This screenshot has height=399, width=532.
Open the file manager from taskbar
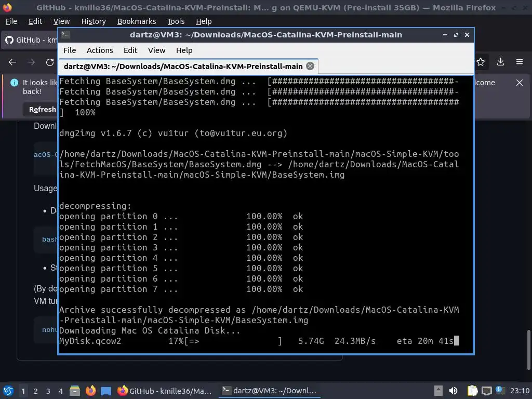point(75,391)
